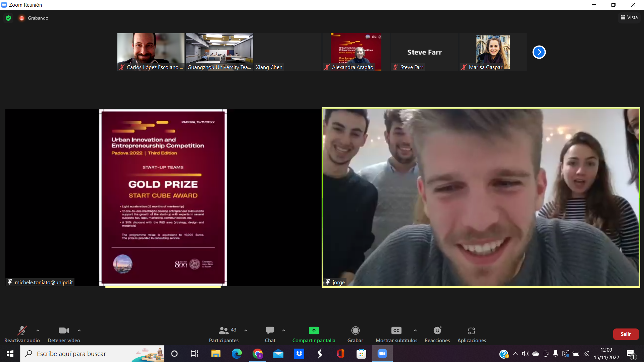Expand the participants options chevron

(246, 330)
